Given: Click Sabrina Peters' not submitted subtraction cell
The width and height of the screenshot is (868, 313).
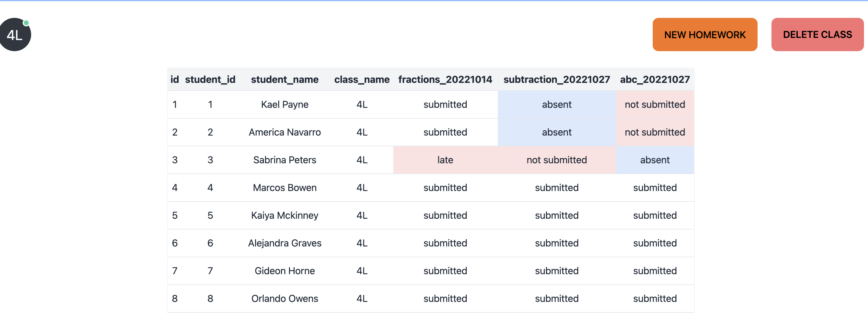Looking at the screenshot, I should click(x=556, y=160).
